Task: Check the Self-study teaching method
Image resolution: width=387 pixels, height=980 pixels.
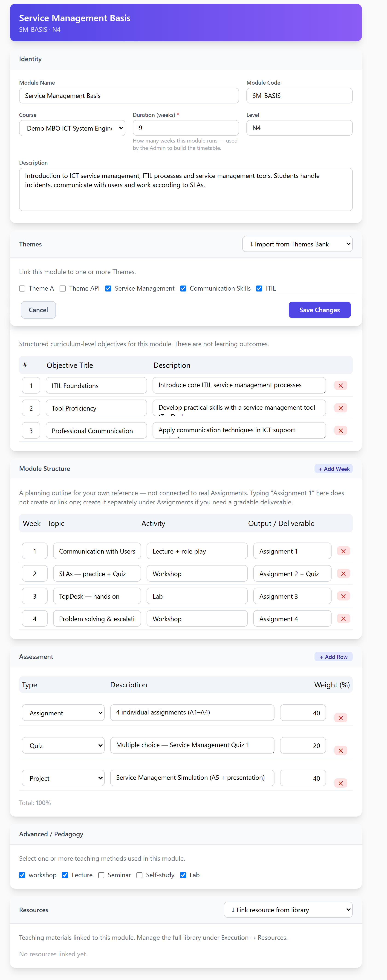Action: coord(139,875)
